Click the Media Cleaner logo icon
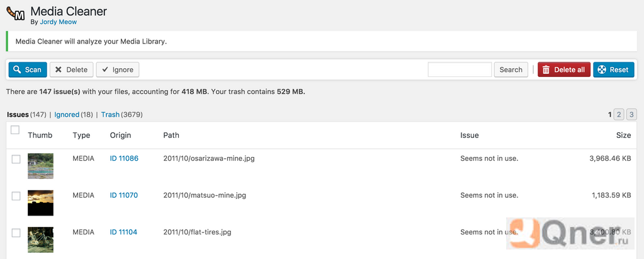Screen dimensions: 644x259 click(16, 14)
